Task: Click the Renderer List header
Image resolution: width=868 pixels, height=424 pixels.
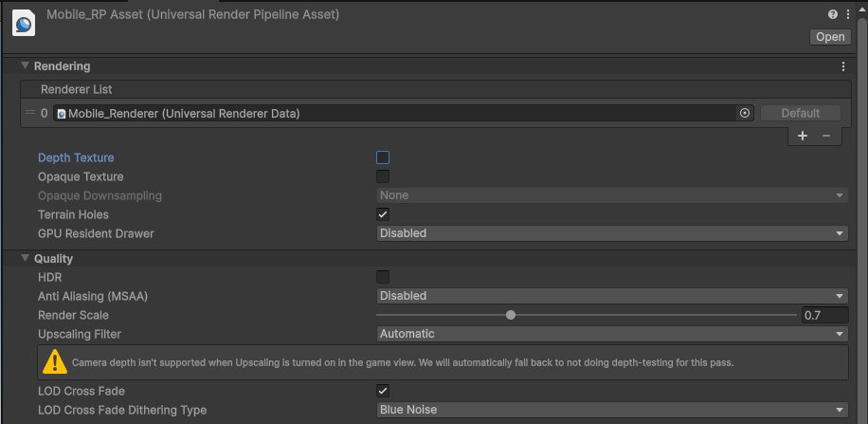Action: tap(436, 89)
